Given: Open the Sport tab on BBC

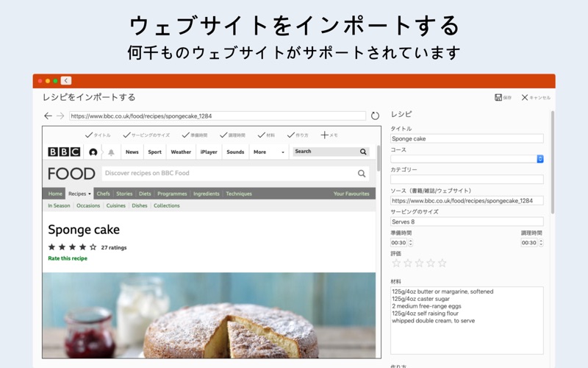Looking at the screenshot, I should (x=154, y=152).
